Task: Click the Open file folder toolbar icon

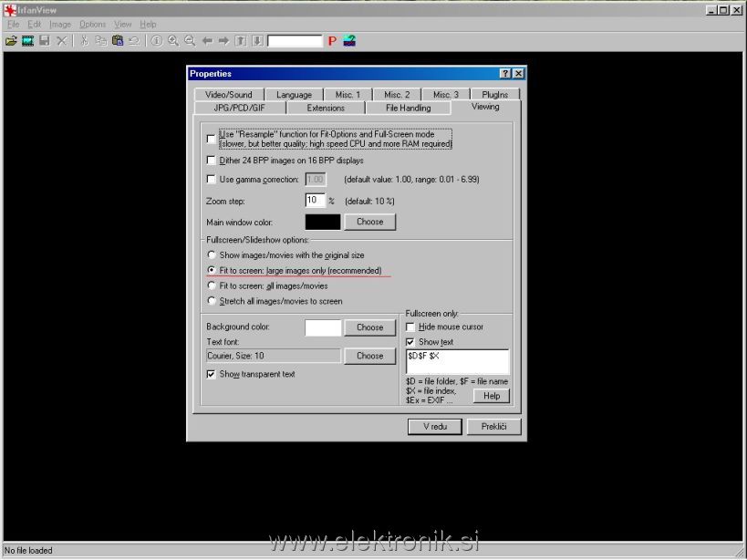Action: click(11, 41)
